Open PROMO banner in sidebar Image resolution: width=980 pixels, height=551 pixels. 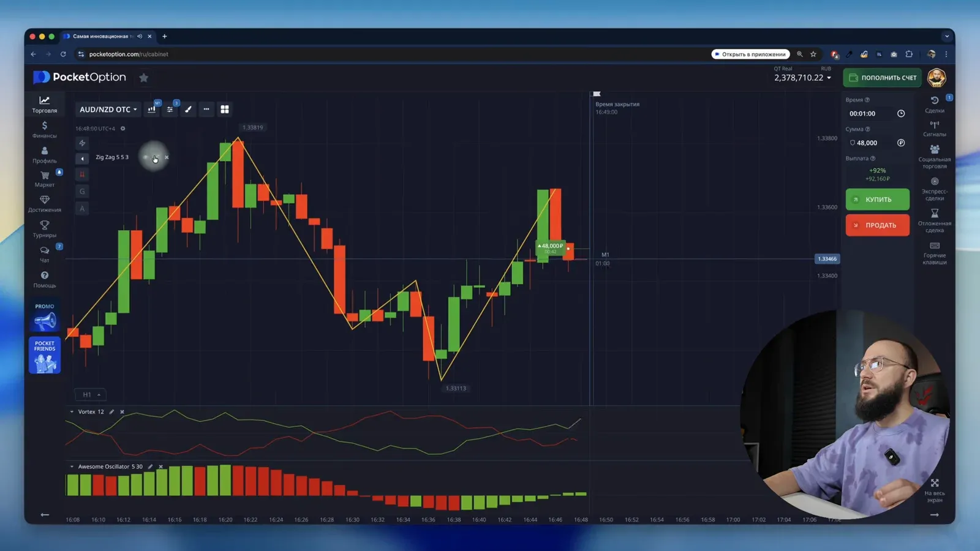click(x=44, y=316)
